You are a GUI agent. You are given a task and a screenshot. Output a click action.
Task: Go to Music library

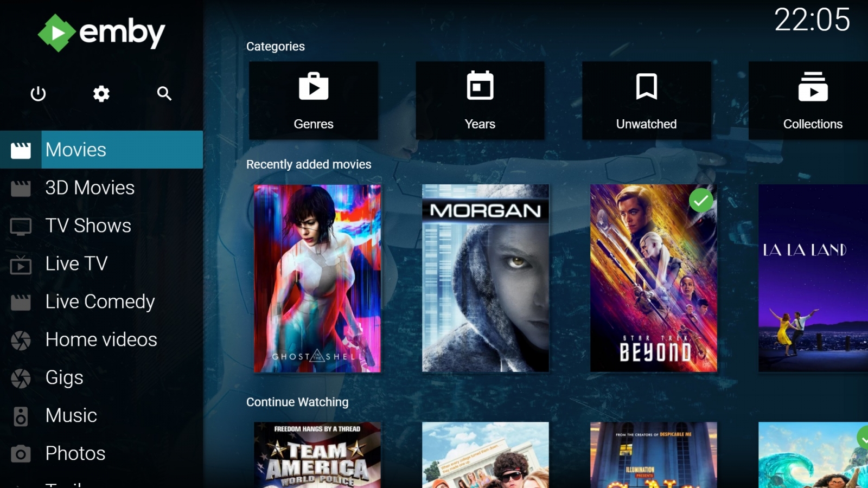tap(101, 415)
